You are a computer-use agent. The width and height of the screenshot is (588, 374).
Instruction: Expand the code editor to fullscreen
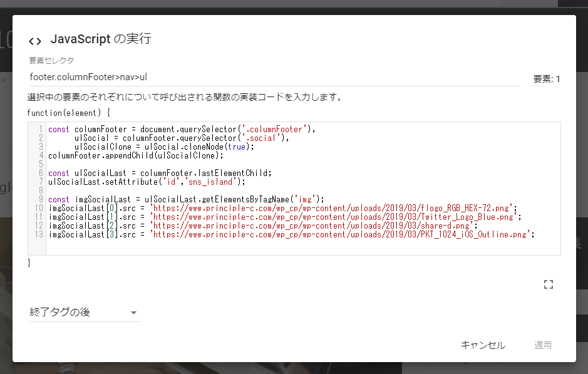pos(549,285)
